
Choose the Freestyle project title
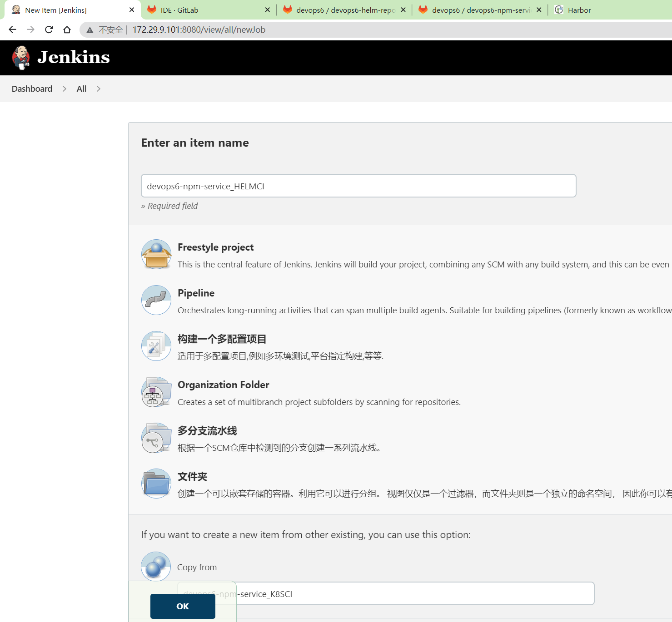[215, 247]
